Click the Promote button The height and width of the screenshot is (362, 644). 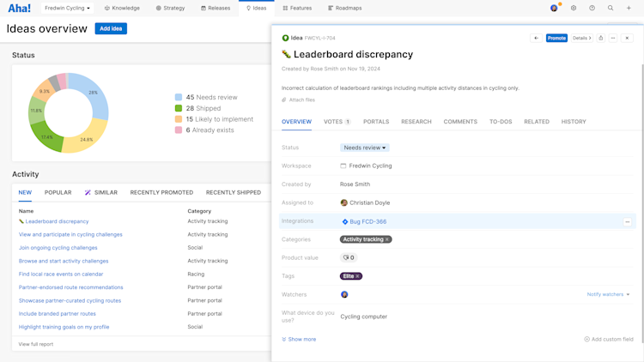(x=556, y=38)
